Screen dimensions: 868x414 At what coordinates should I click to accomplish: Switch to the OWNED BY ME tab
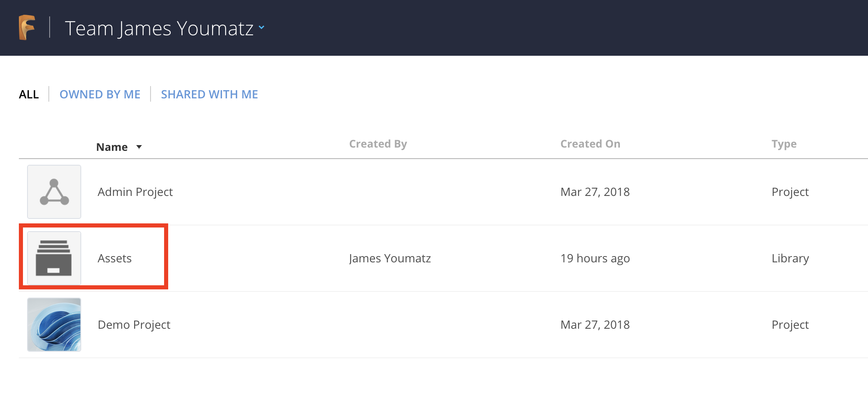pyautogui.click(x=100, y=94)
